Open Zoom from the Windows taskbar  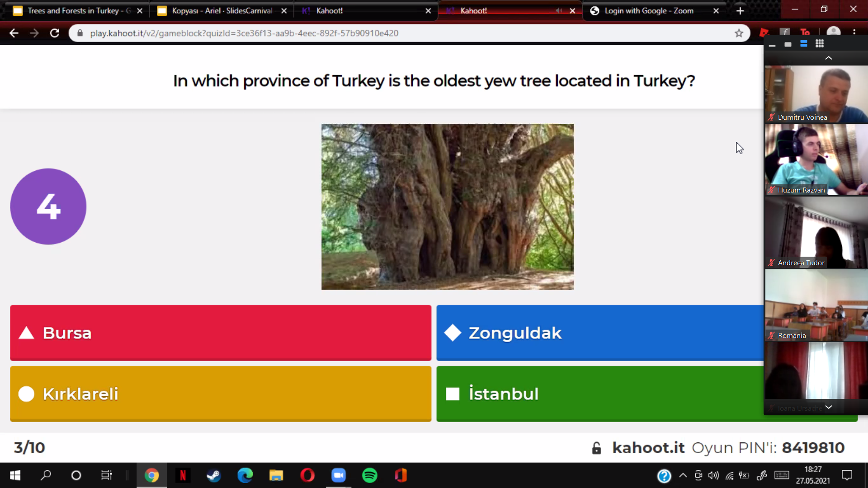tap(338, 475)
